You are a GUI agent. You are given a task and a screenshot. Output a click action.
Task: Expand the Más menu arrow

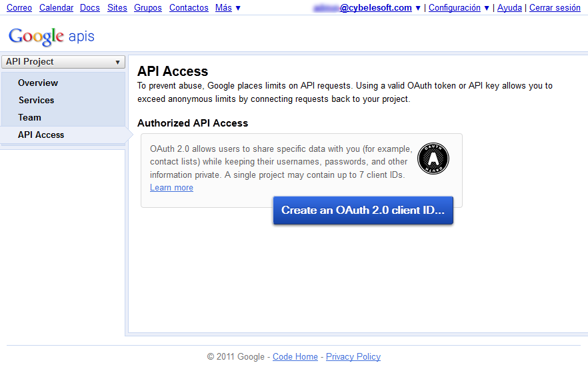(238, 8)
